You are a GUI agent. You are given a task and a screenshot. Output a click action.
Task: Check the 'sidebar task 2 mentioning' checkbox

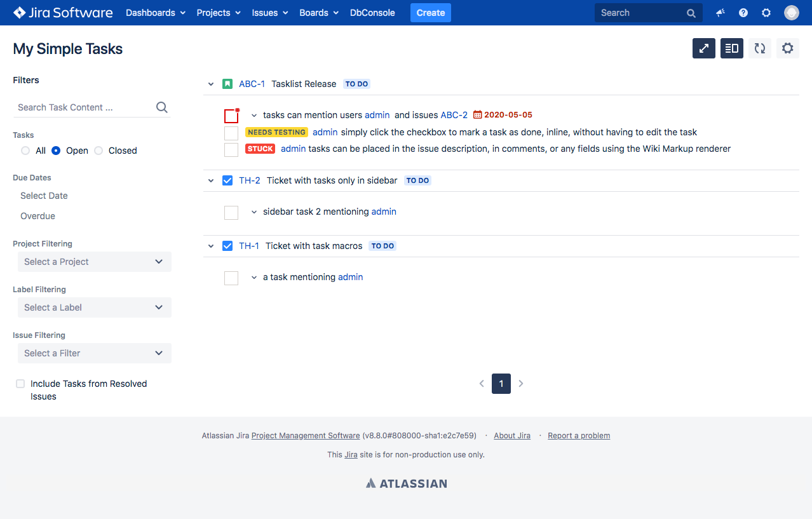click(231, 213)
